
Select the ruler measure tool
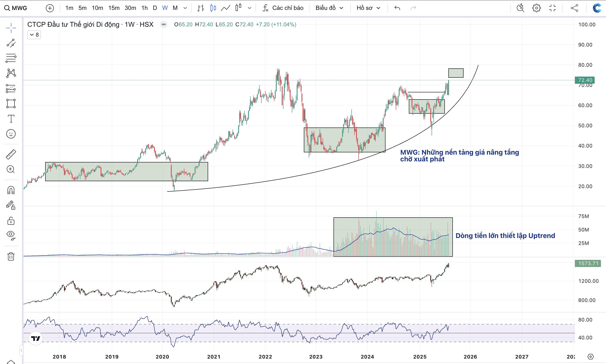point(11,154)
